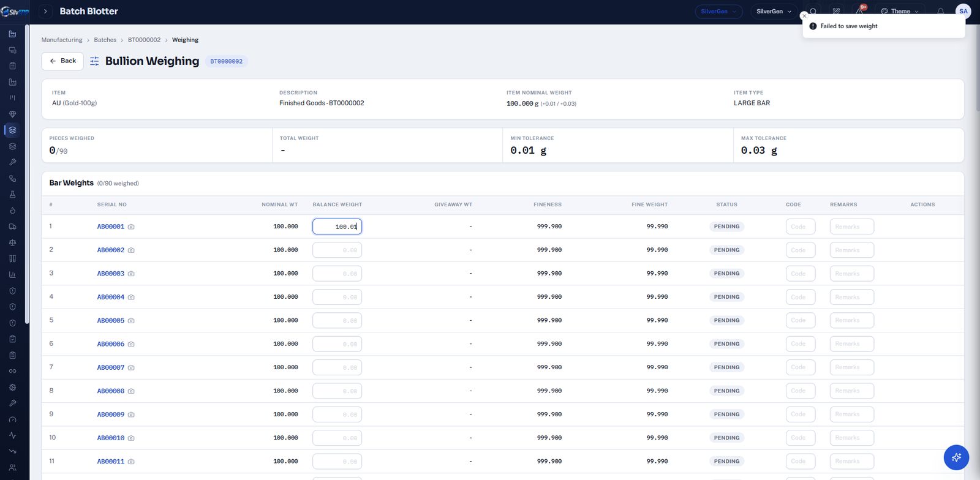Dismiss the Failed to save weight toast
This screenshot has width=980, height=480.
click(x=804, y=16)
